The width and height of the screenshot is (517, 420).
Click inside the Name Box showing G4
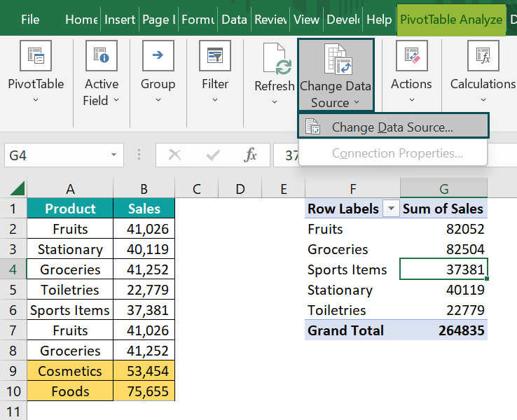point(56,155)
